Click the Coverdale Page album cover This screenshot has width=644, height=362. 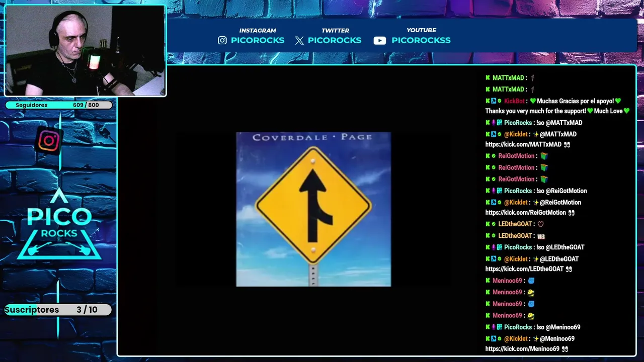pyautogui.click(x=313, y=209)
